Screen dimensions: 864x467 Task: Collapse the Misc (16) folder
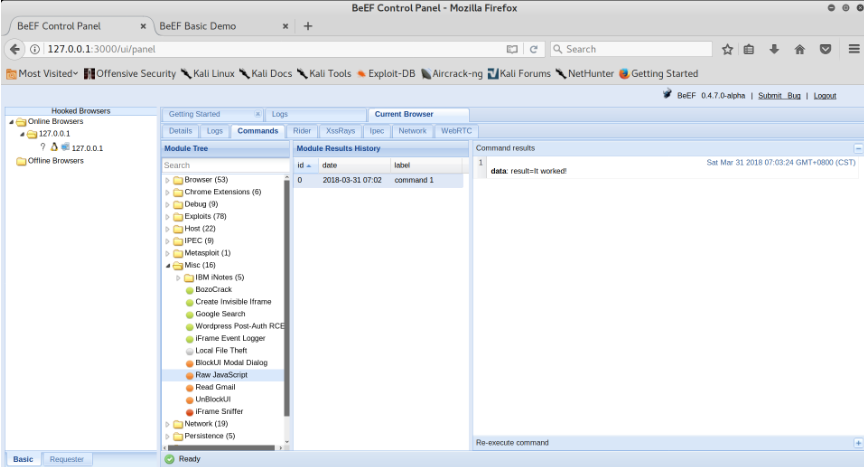[x=168, y=265]
